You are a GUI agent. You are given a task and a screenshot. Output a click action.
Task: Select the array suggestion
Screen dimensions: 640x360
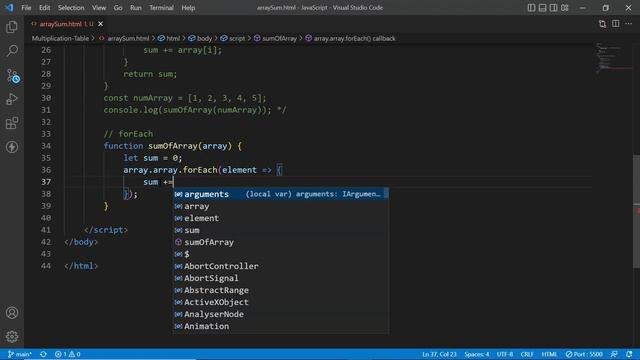coord(281,206)
